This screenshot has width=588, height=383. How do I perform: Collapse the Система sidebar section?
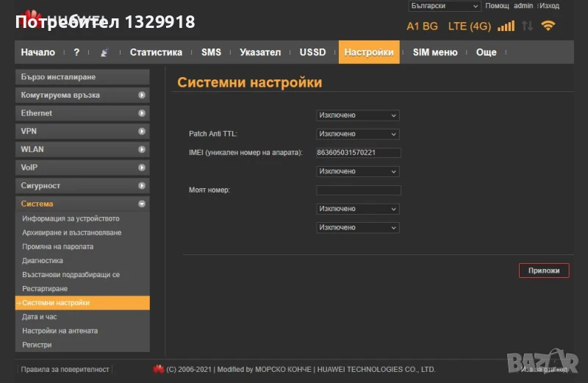click(142, 204)
